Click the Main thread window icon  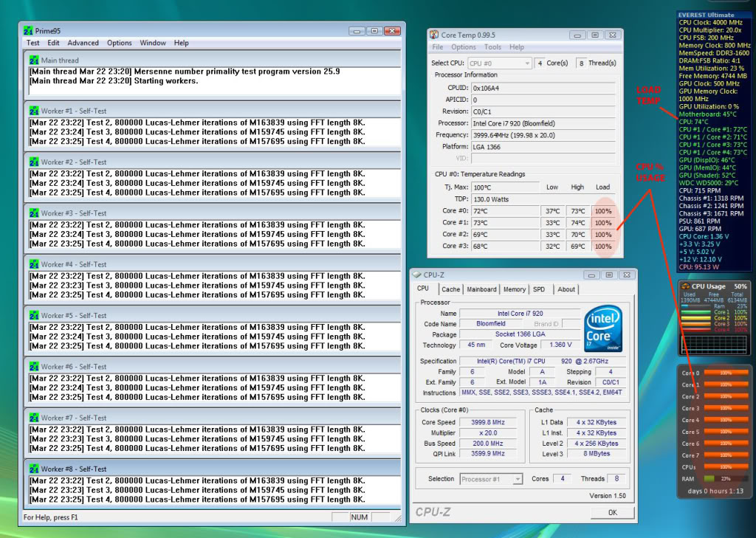34,61
